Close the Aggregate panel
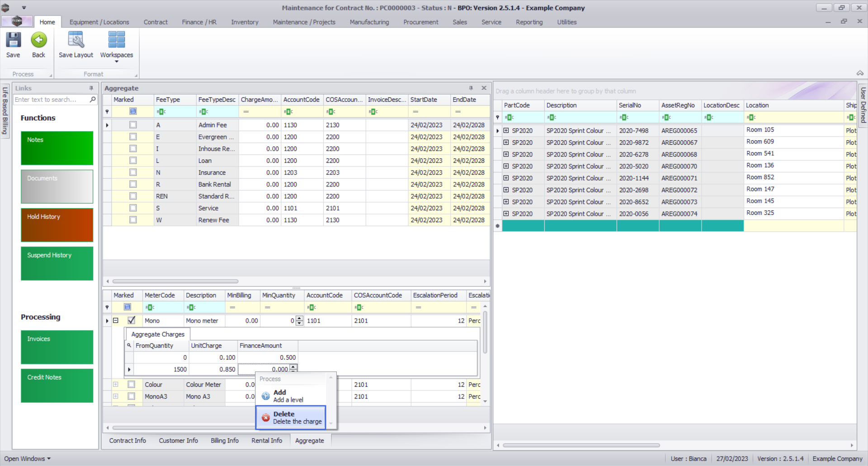868x466 pixels. (484, 88)
